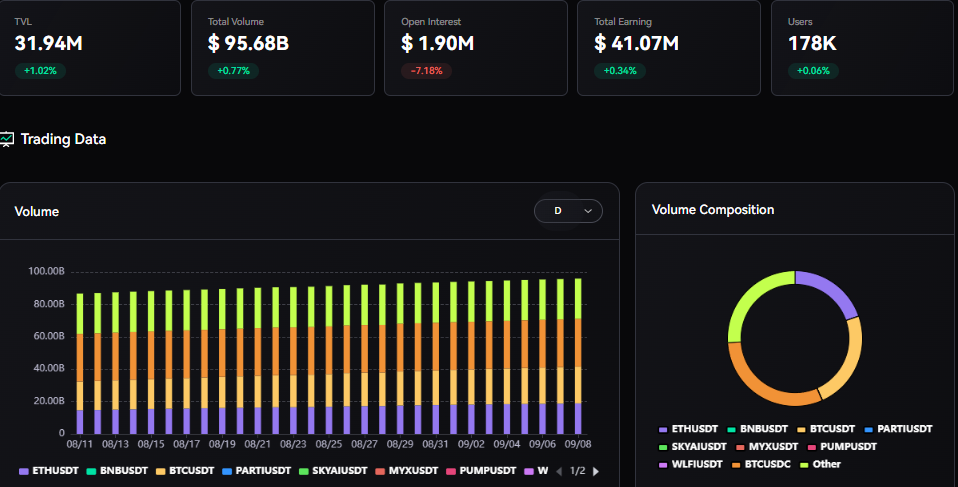Click the 09/08 bar in Volume chart
This screenshot has height=487, width=958.
click(578, 356)
